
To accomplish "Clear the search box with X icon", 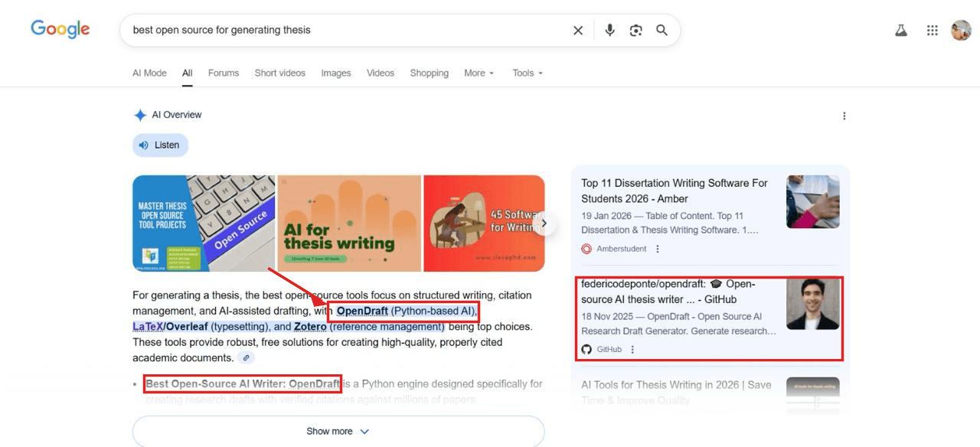I will click(x=578, y=31).
